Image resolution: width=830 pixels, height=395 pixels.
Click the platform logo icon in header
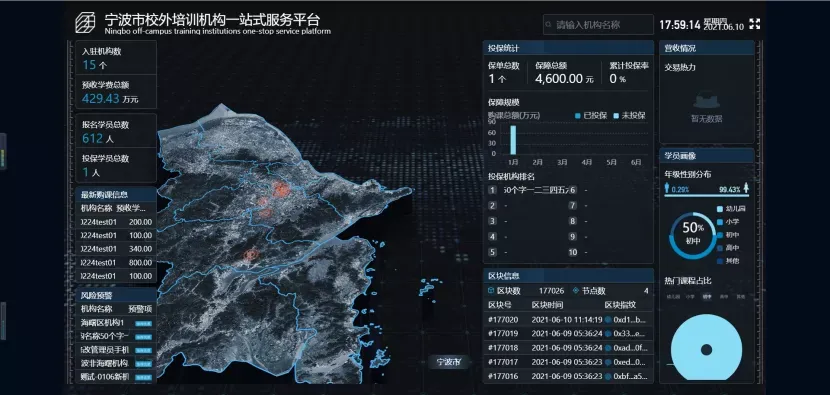tap(85, 23)
